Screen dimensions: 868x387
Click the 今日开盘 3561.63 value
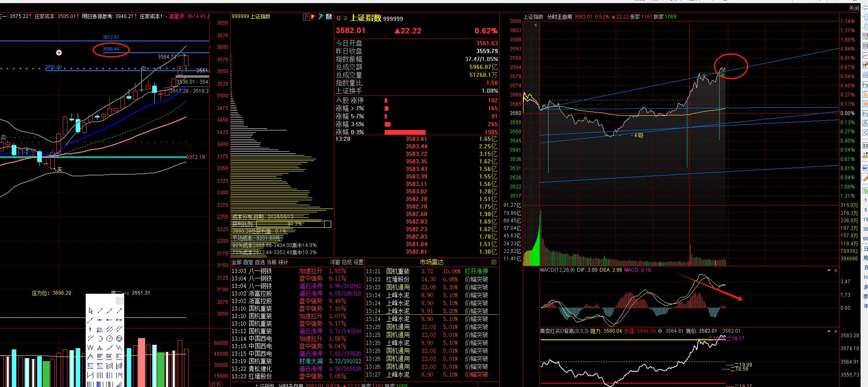487,43
